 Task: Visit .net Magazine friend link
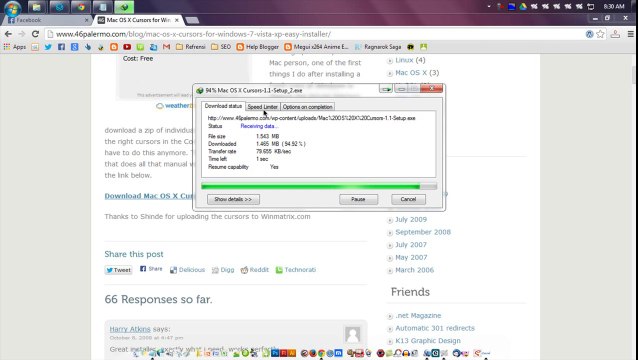coord(418,315)
